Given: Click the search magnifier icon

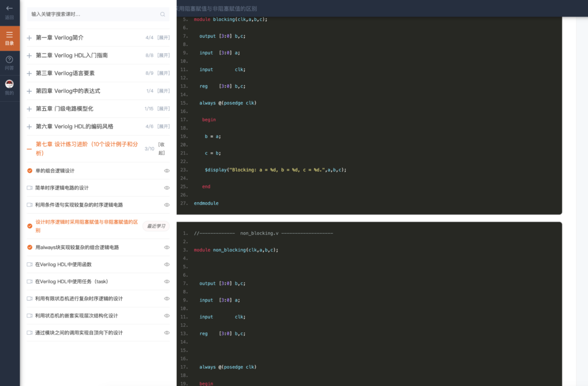Looking at the screenshot, I should 163,14.
